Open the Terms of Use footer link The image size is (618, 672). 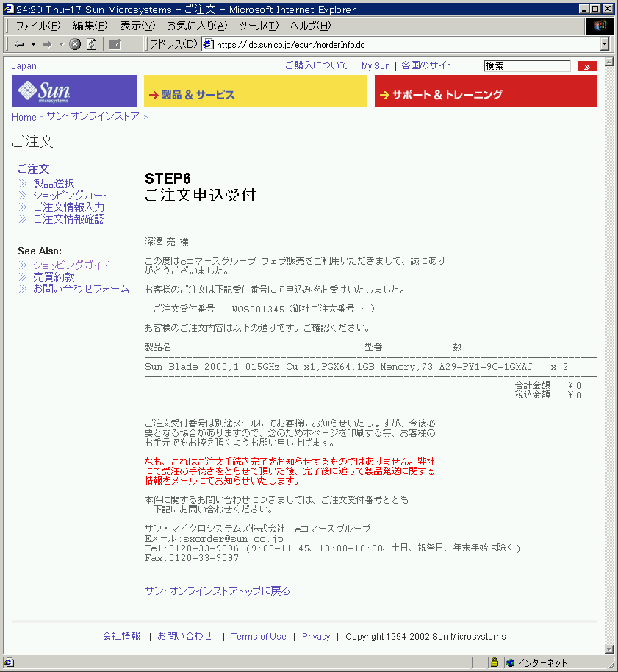[x=259, y=637]
